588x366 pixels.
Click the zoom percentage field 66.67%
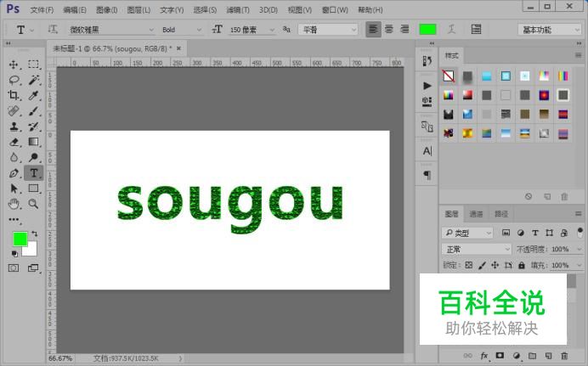point(60,358)
